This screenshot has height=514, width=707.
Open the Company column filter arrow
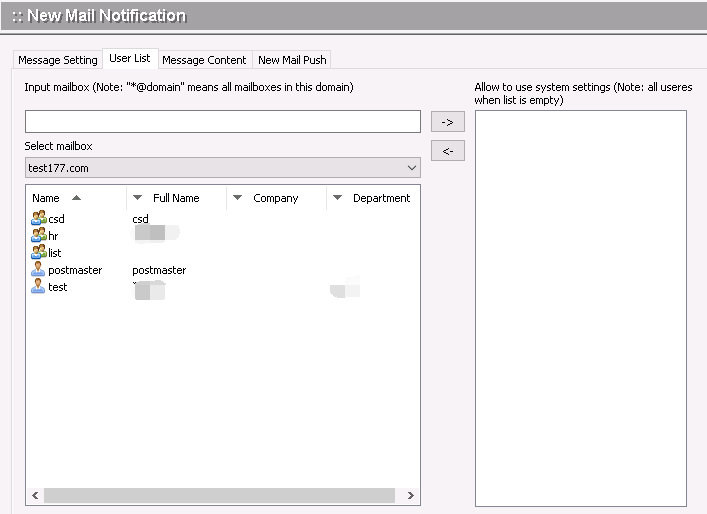point(238,198)
